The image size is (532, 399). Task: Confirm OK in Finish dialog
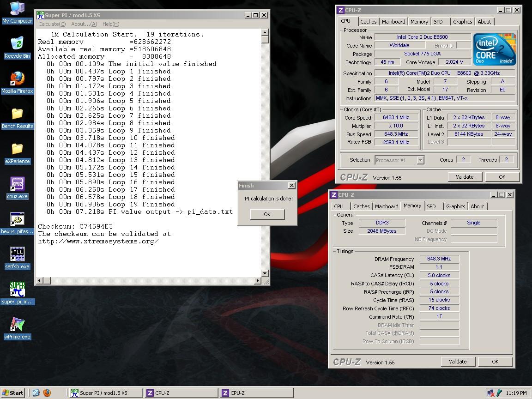[x=267, y=214]
